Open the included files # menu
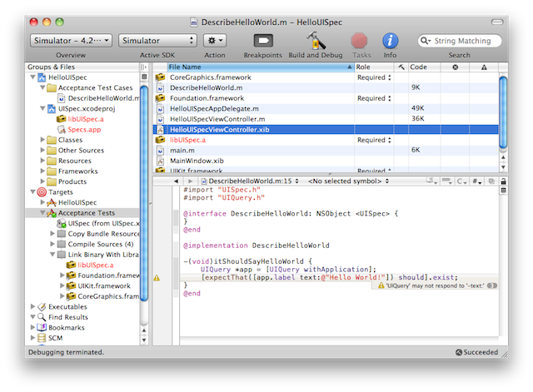The width and height of the screenshot is (533, 392). tap(477, 181)
